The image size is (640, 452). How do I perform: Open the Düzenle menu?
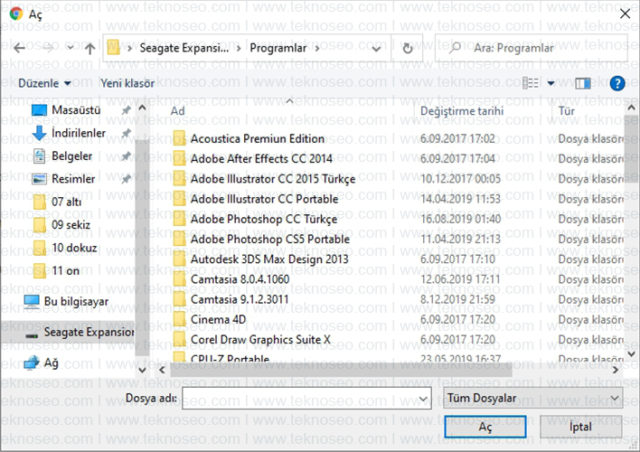[44, 83]
